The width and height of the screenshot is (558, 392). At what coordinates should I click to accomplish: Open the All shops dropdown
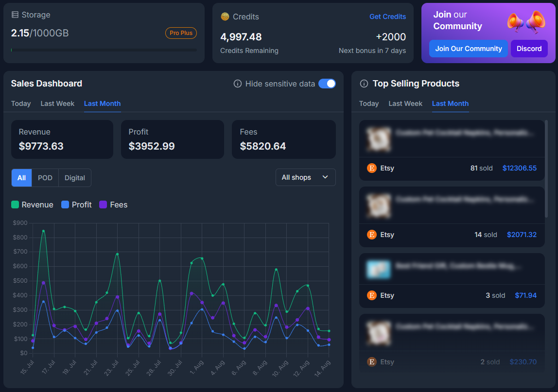305,177
